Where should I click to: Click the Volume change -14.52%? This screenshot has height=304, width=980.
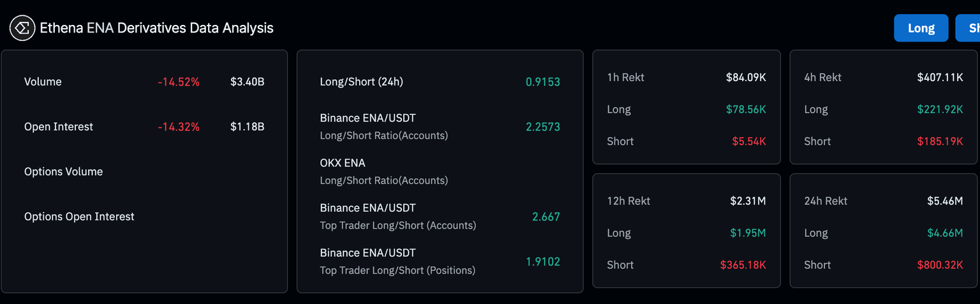179,82
